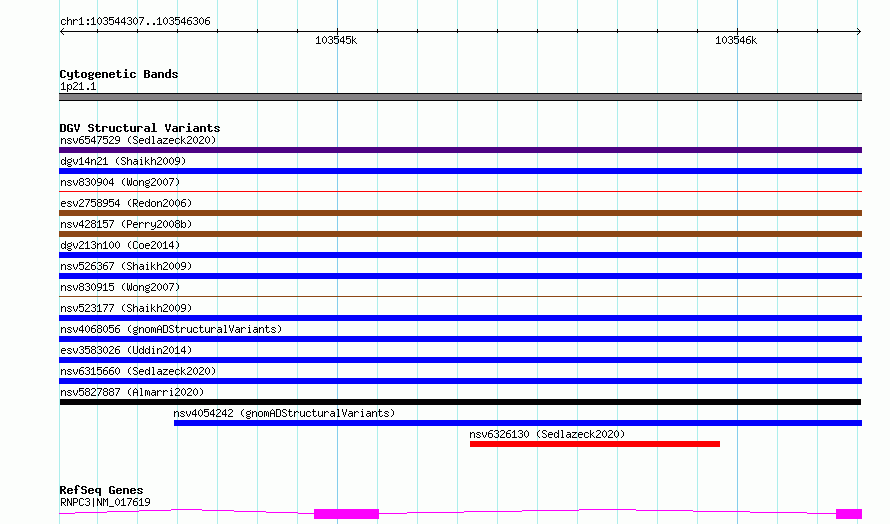Click the red nsv6326130 variant bar
The image size is (890, 524).
pos(595,444)
